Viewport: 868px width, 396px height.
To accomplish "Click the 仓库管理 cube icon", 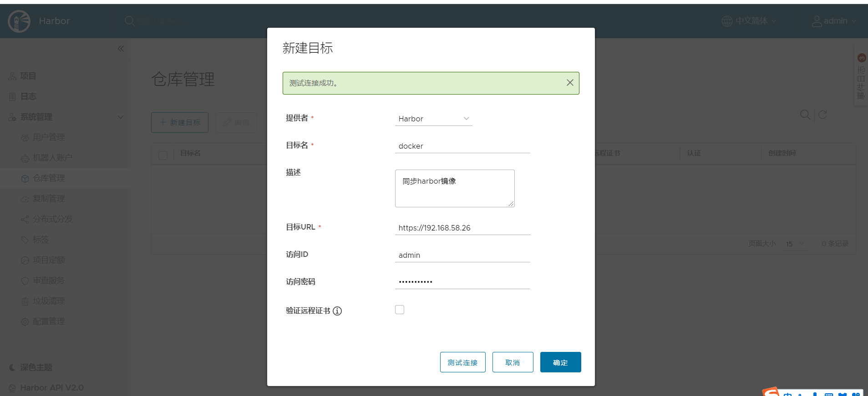I will point(25,179).
